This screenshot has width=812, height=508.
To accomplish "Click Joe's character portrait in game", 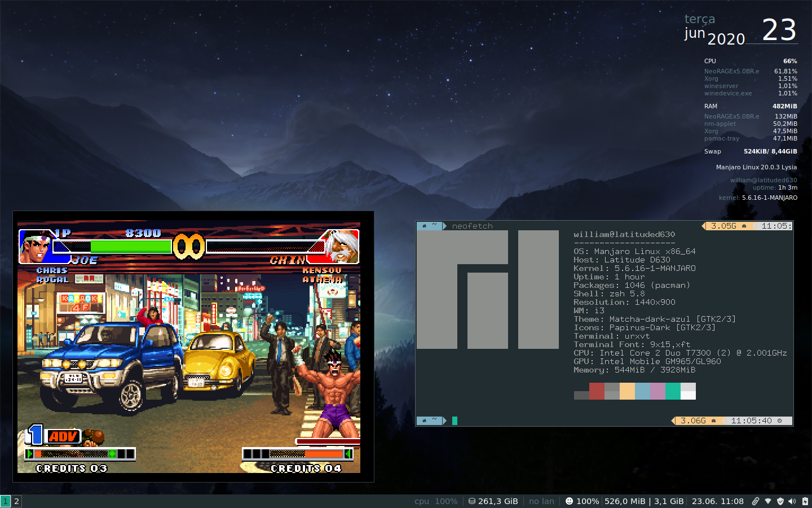I will pos(36,247).
